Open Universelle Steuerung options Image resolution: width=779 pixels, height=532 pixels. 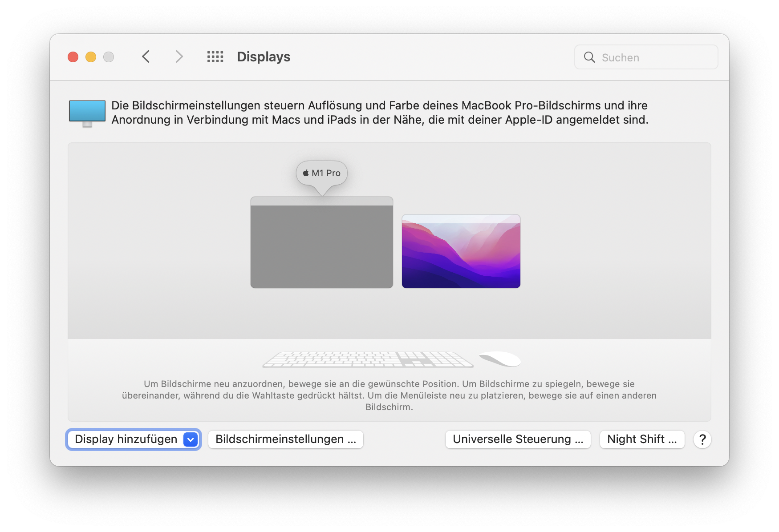click(x=518, y=439)
